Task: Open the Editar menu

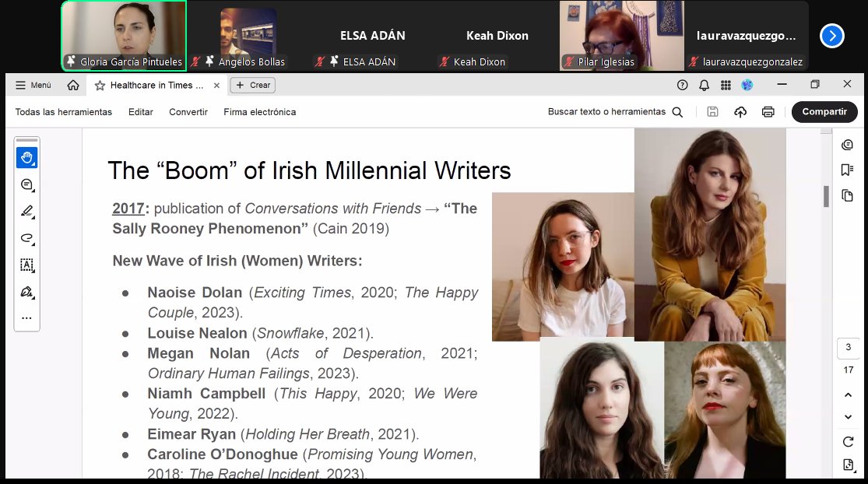Action: (x=141, y=112)
